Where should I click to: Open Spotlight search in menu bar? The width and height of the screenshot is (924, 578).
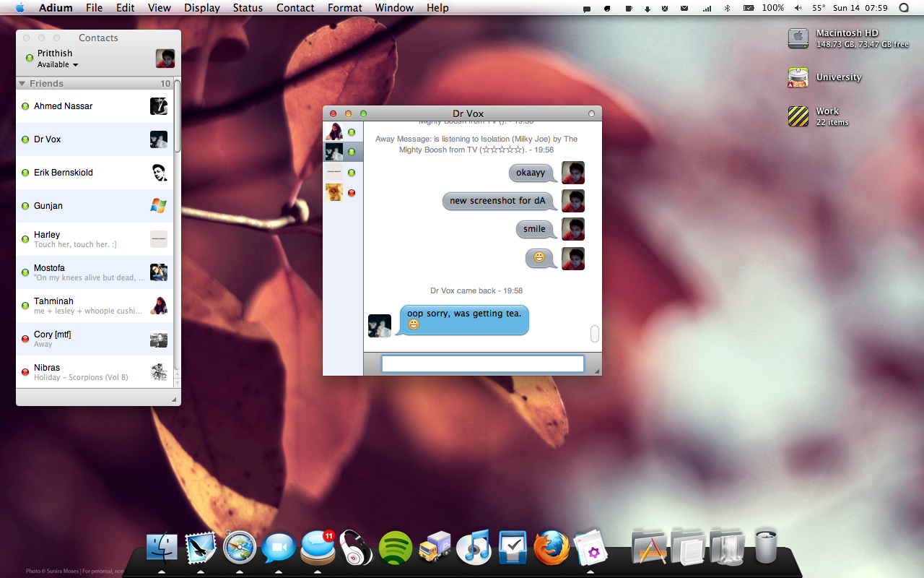[904, 8]
